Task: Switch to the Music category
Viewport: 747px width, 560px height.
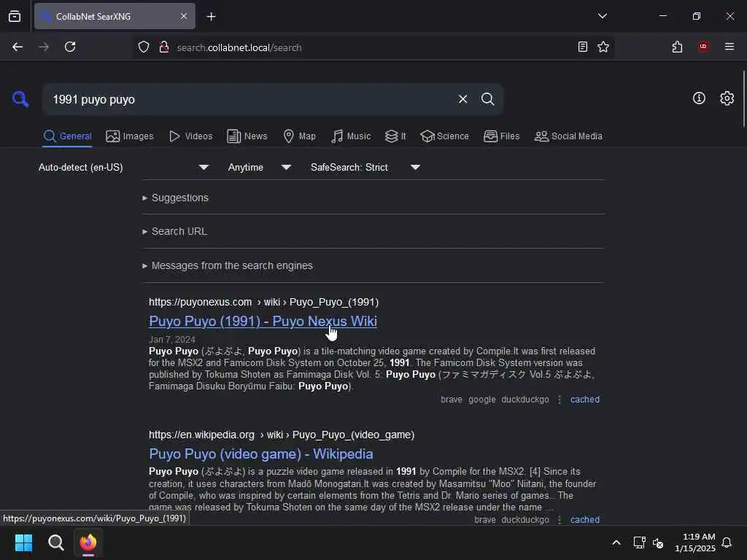Action: point(351,136)
